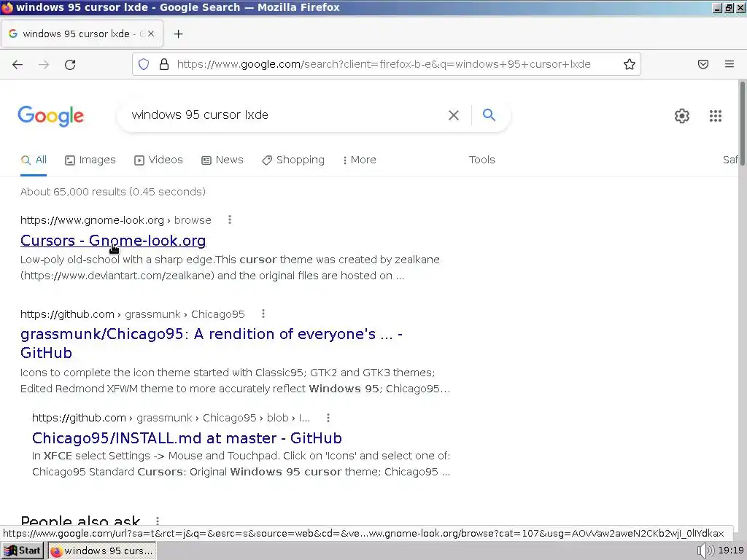
Task: Select the Firefox taskbar window button
Action: pyautogui.click(x=101, y=551)
